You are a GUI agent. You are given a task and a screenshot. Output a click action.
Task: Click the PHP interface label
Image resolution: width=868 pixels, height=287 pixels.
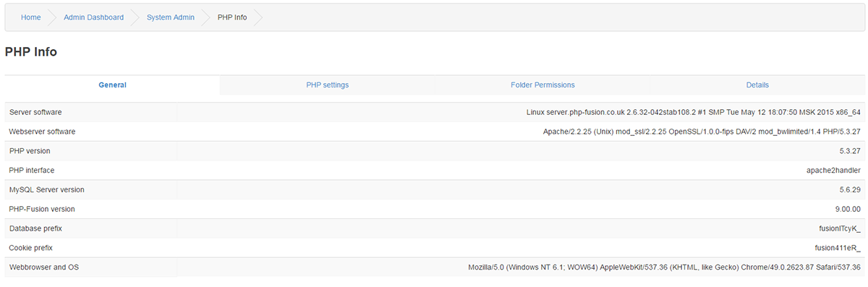click(32, 171)
